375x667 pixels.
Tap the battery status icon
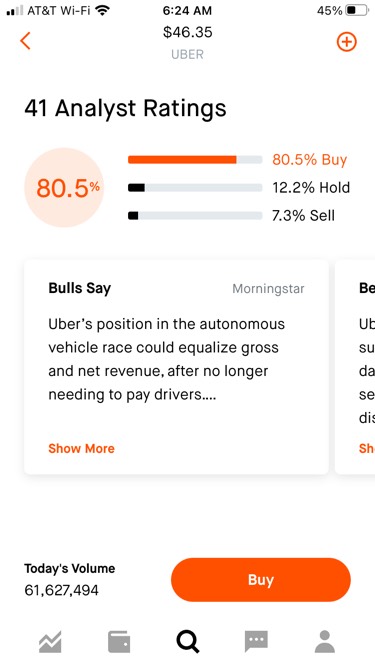coord(357,11)
